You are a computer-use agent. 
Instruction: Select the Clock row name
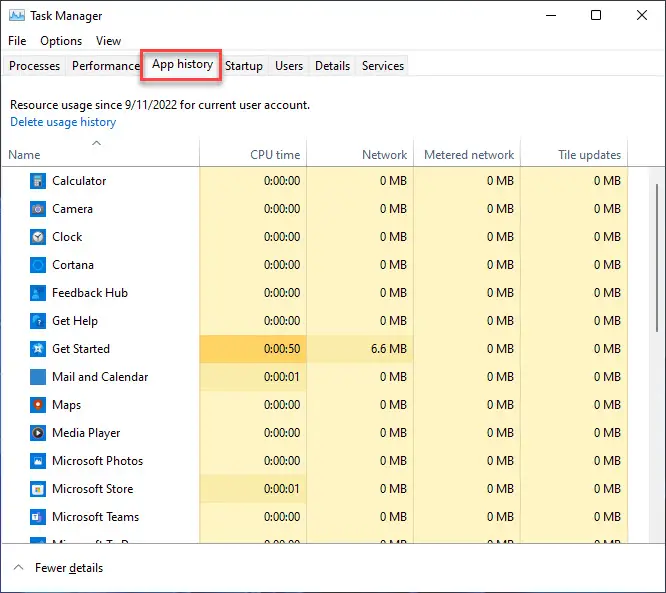point(67,237)
